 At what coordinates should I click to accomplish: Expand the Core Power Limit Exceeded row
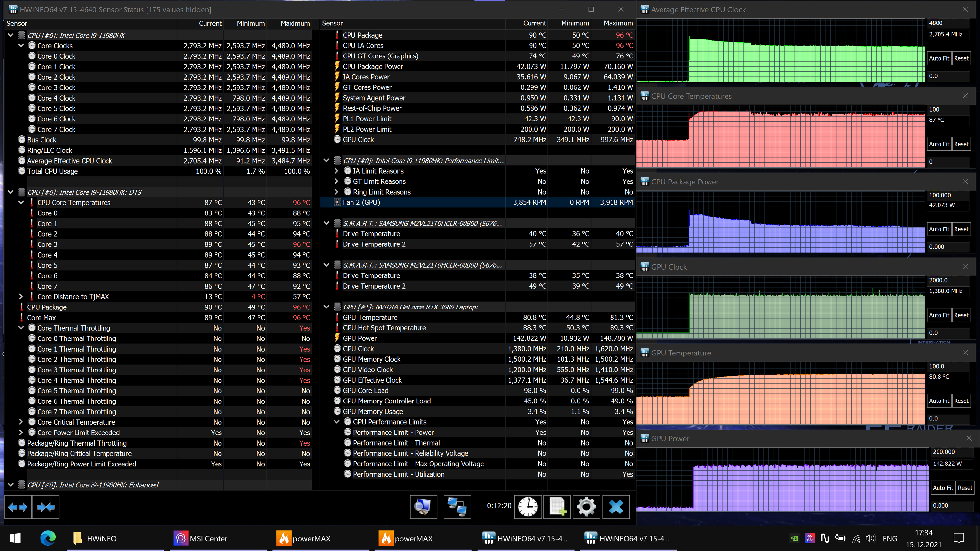click(21, 433)
